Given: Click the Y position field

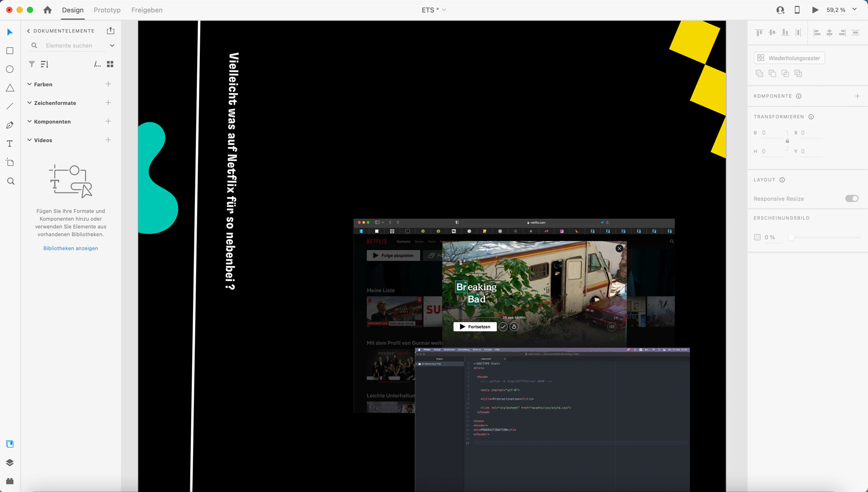Looking at the screenshot, I should 811,151.
